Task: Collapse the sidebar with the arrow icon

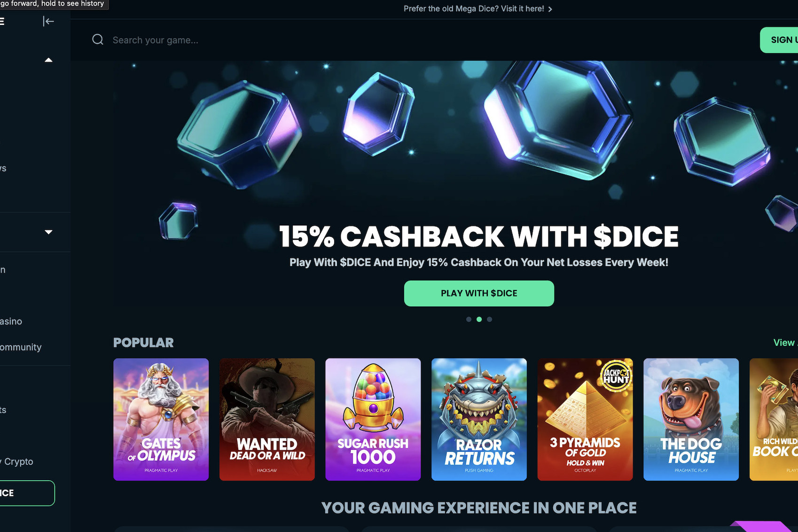Action: tap(48, 21)
